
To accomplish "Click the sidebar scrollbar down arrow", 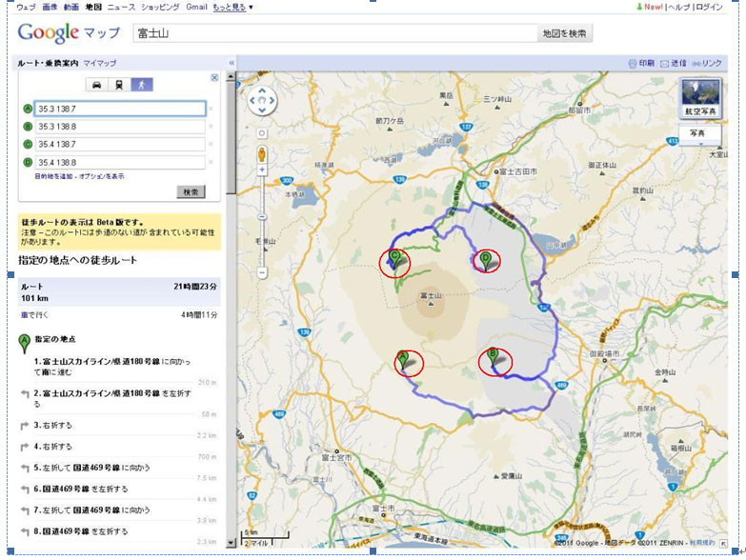I will tap(232, 543).
